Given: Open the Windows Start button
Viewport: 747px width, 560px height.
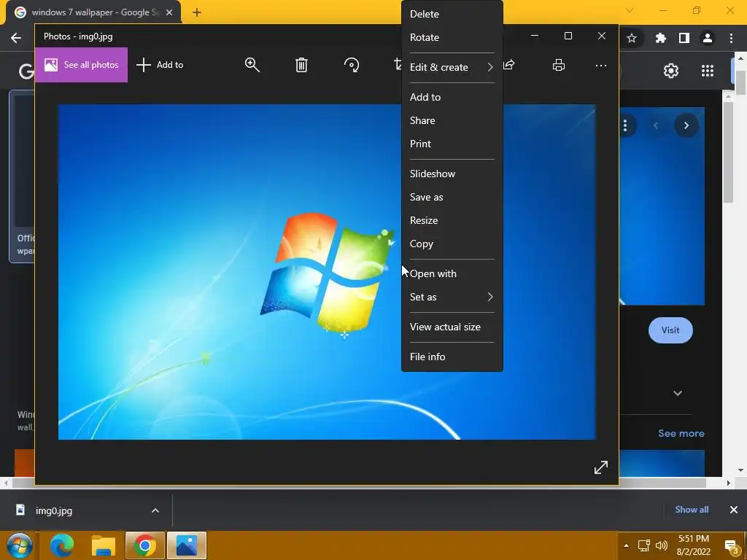Looking at the screenshot, I should coord(20,545).
